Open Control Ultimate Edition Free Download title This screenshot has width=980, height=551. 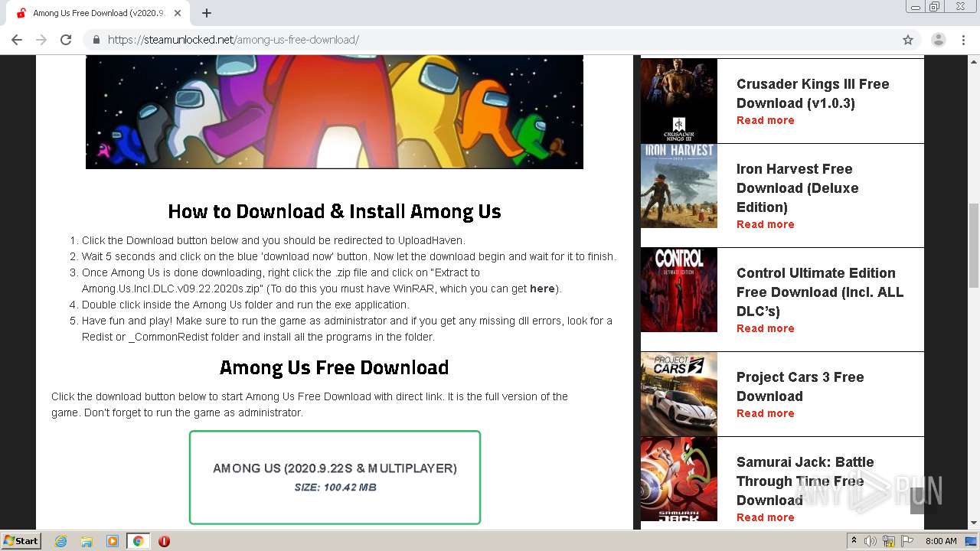(820, 292)
